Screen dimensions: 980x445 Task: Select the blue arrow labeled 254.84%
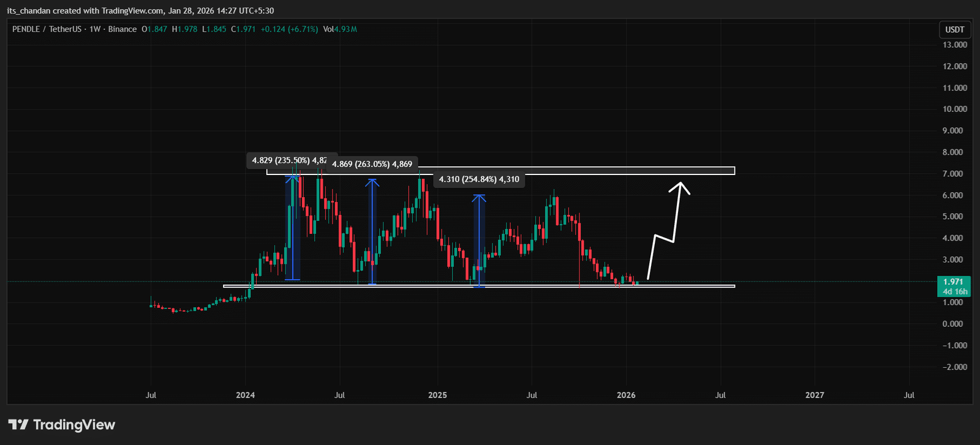point(479,240)
